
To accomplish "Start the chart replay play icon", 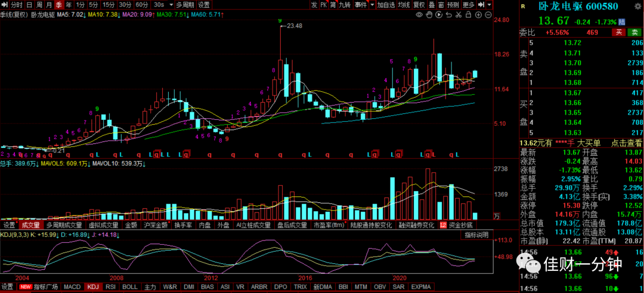I will (439, 15).
